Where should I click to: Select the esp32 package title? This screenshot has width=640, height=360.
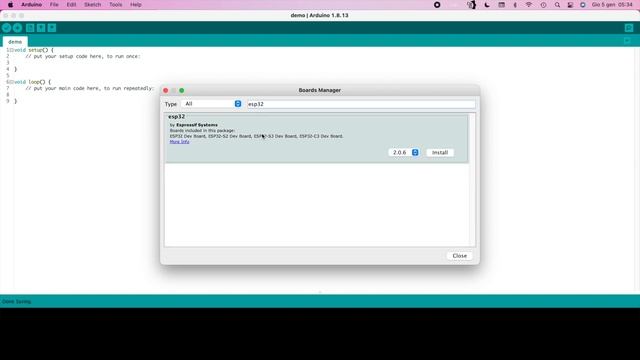click(176, 117)
